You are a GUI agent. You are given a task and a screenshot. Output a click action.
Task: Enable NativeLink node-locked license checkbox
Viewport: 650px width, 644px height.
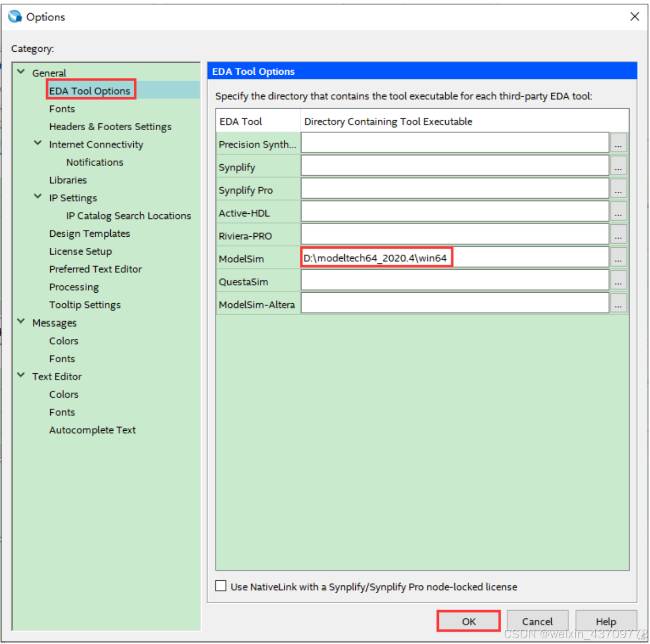click(x=221, y=586)
